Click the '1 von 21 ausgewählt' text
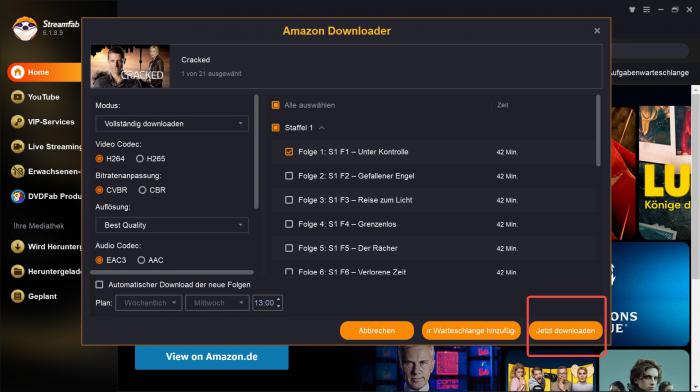Screen dimensions: 700x392 (211, 74)
